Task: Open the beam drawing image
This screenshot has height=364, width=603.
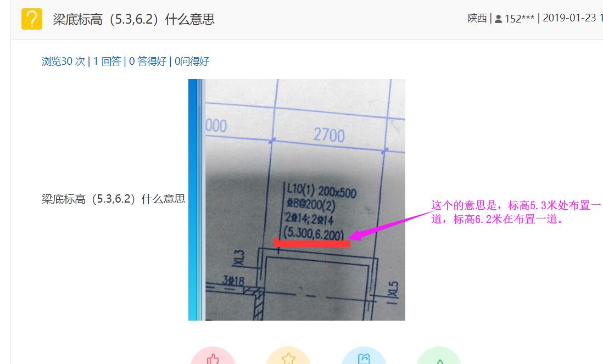Action: coord(297,199)
